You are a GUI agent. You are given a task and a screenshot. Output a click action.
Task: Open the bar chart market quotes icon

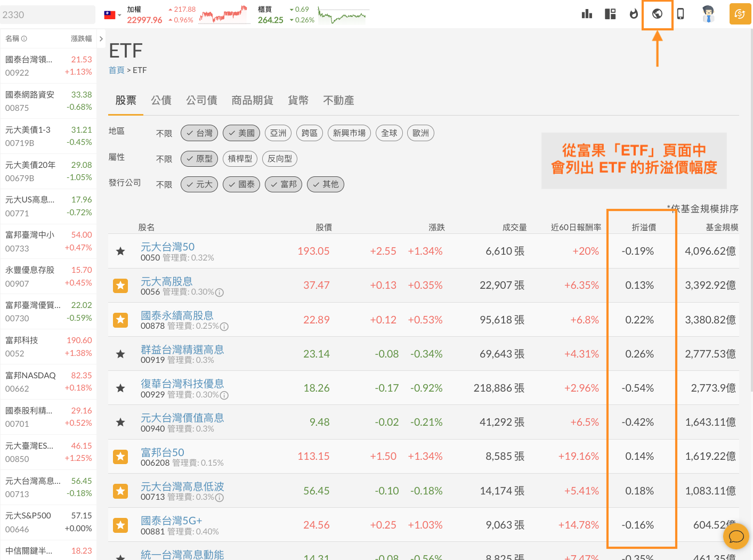coord(587,14)
